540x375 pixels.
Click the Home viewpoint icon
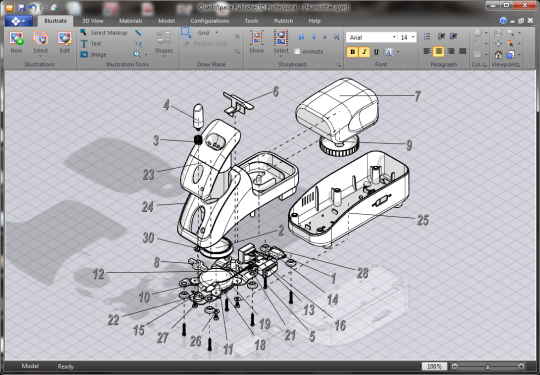[x=498, y=54]
